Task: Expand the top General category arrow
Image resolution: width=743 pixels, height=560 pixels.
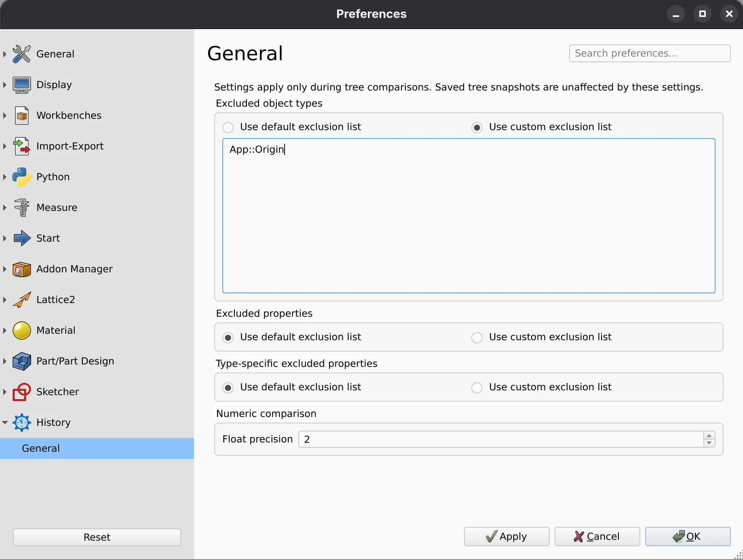Action: pyautogui.click(x=5, y=54)
